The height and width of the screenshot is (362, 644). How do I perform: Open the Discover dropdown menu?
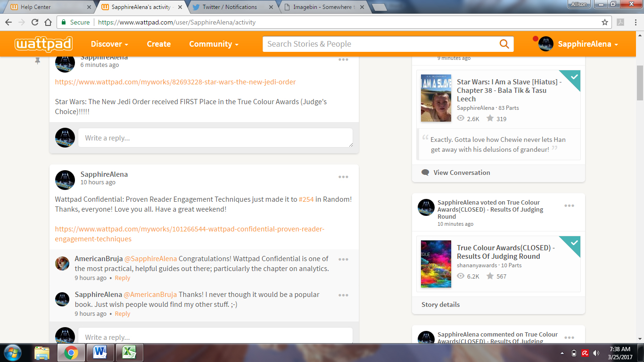pyautogui.click(x=109, y=44)
